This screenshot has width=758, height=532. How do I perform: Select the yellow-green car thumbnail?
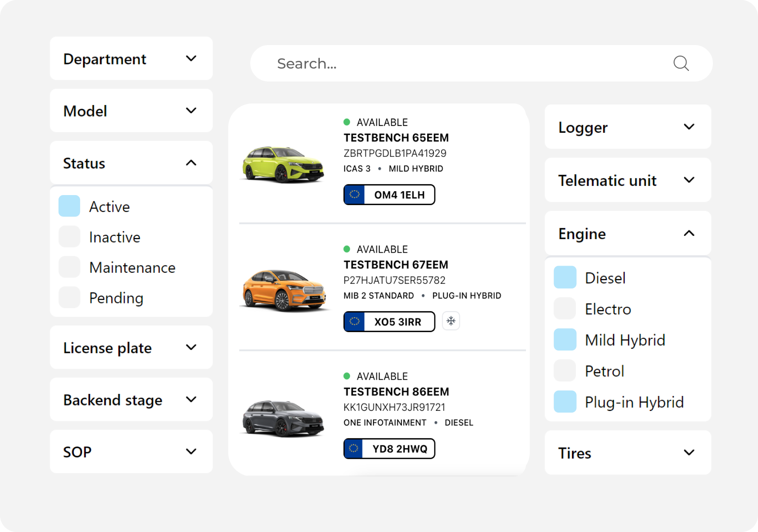pos(283,164)
